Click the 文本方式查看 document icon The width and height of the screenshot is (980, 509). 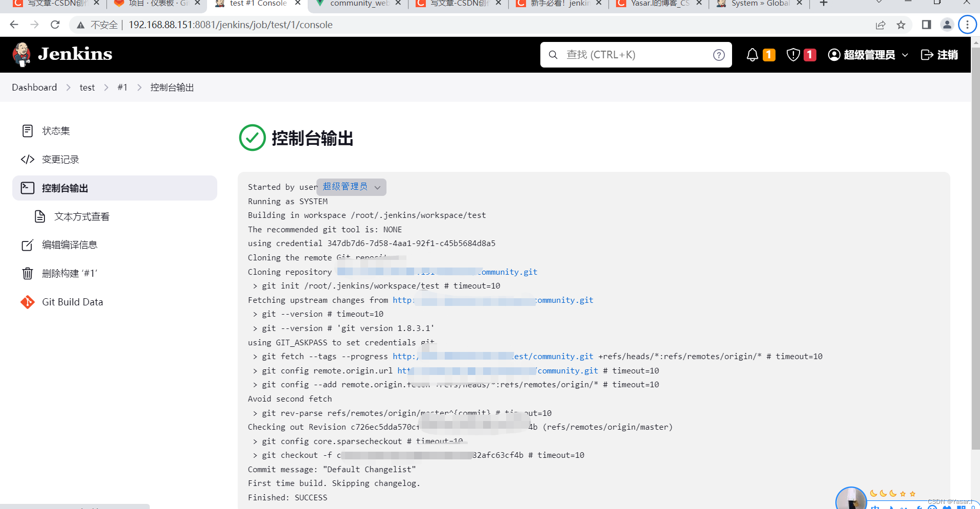click(x=40, y=216)
